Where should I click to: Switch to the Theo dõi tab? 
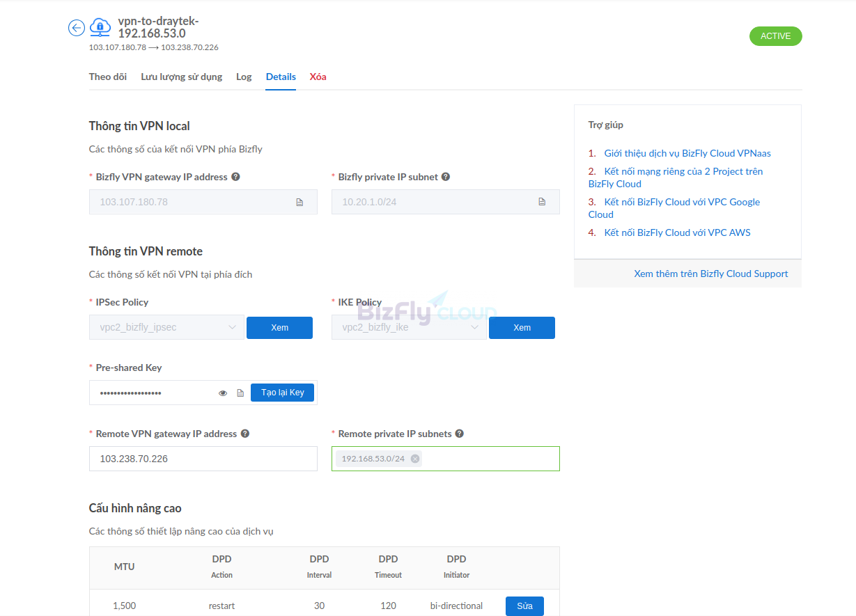click(x=108, y=77)
